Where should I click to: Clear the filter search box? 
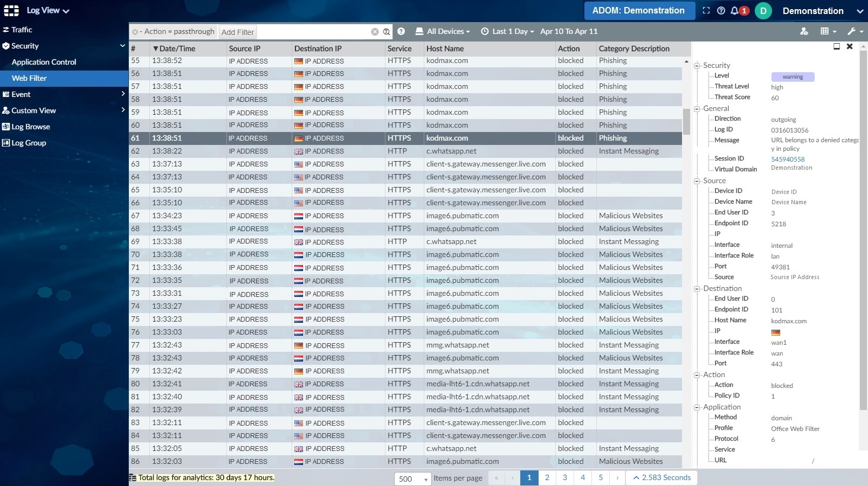pos(375,32)
